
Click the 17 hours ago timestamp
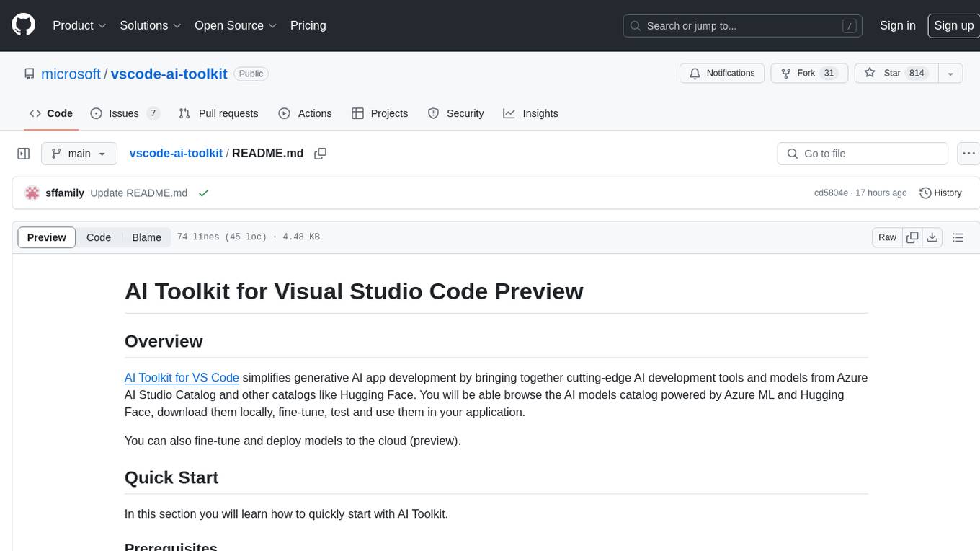pyautogui.click(x=881, y=193)
